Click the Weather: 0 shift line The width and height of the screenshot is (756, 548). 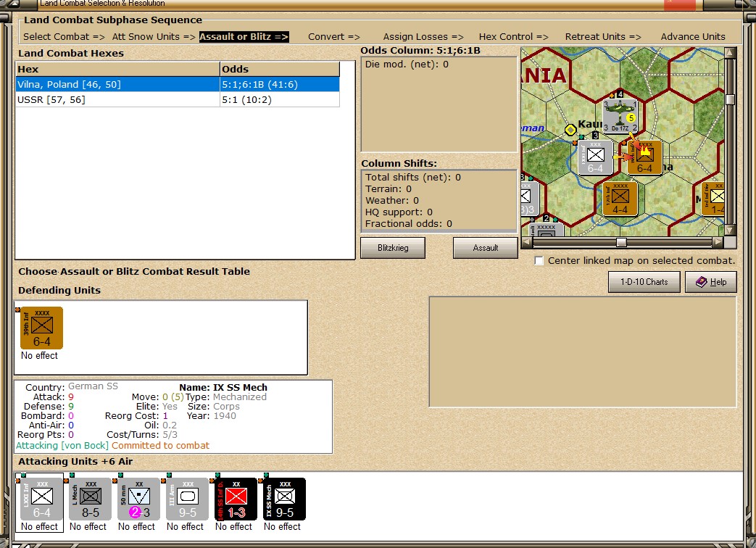point(392,201)
